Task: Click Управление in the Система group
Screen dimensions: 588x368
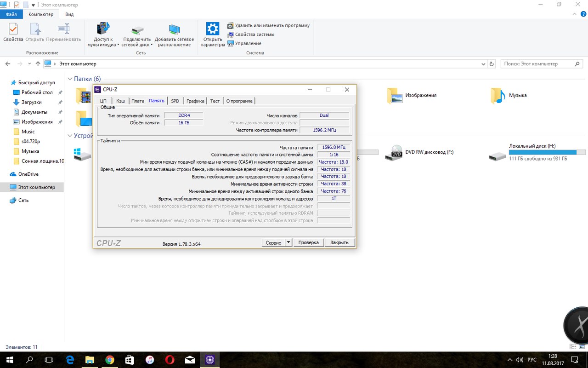Action: click(x=244, y=43)
